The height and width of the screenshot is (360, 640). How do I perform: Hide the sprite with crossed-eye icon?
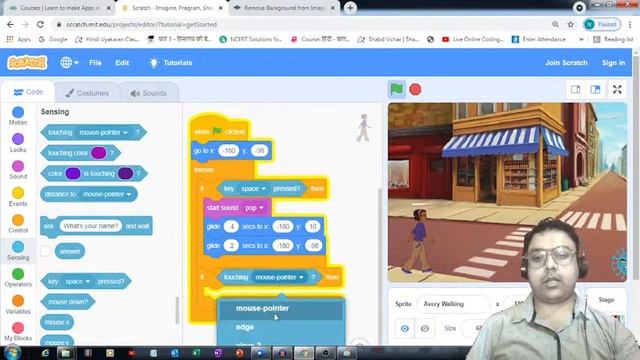pos(424,328)
